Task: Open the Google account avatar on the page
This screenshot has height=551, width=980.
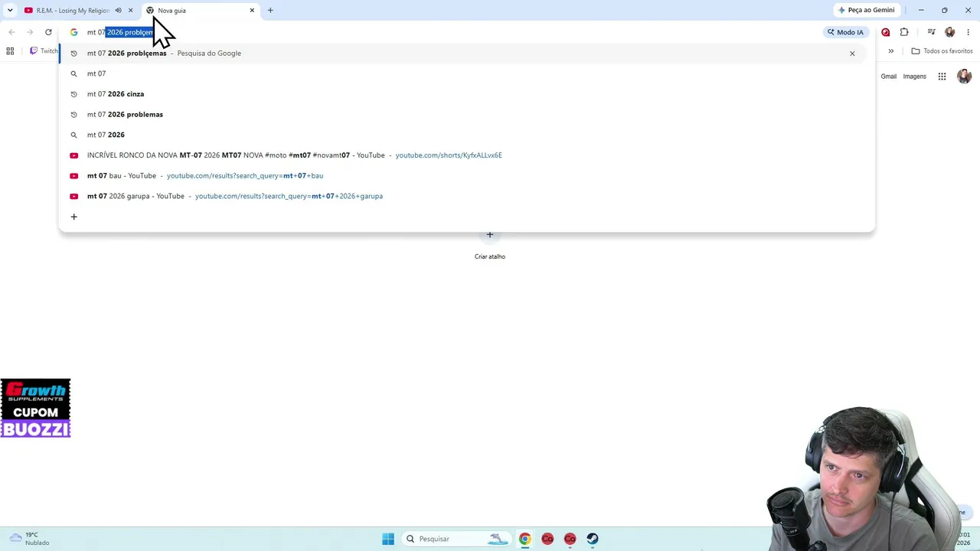Action: [964, 76]
